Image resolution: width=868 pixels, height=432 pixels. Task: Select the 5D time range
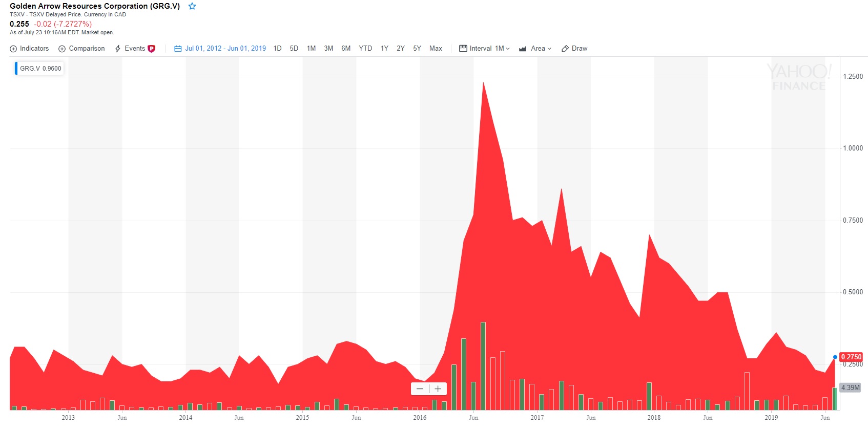[294, 49]
